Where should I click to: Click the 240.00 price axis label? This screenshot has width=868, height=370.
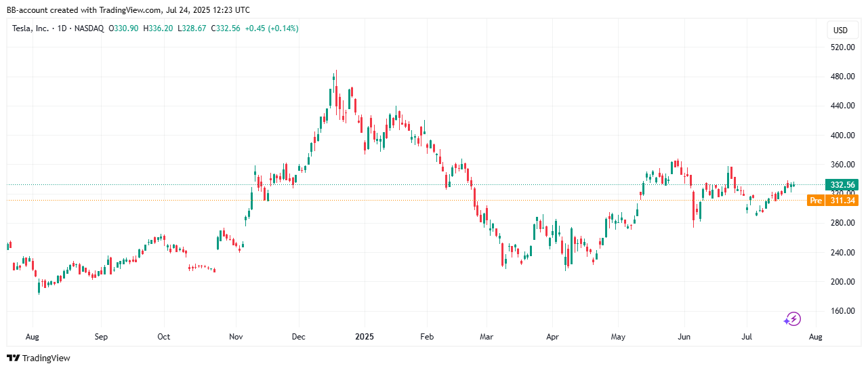(x=841, y=253)
